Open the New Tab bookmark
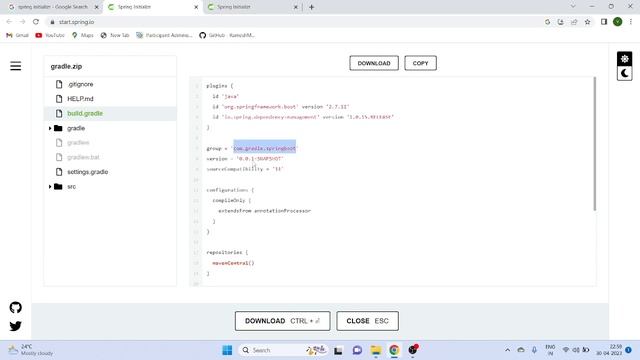 point(115,35)
